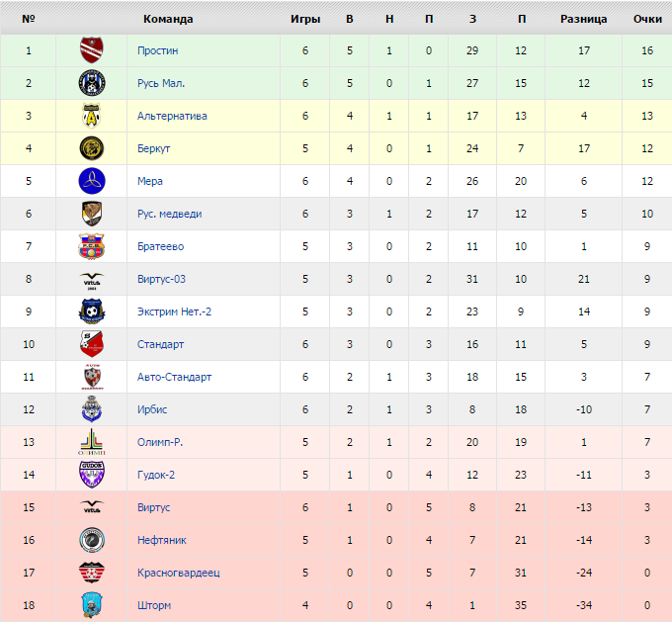Screen dimensions: 672x622
Task: Click the Гудок-2 purple Gudok badge
Action: click(x=92, y=475)
